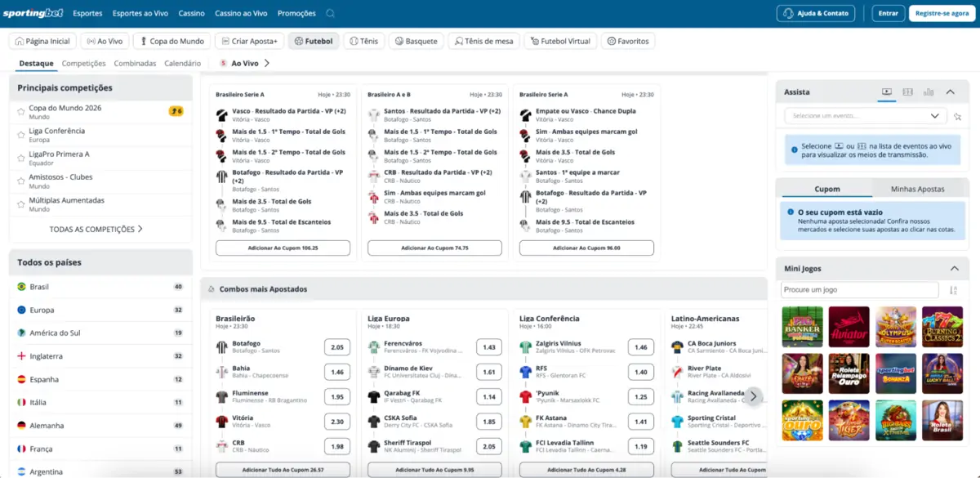Image resolution: width=980 pixels, height=478 pixels.
Task: Click the favorite star beside event selector
Action: [x=957, y=117]
